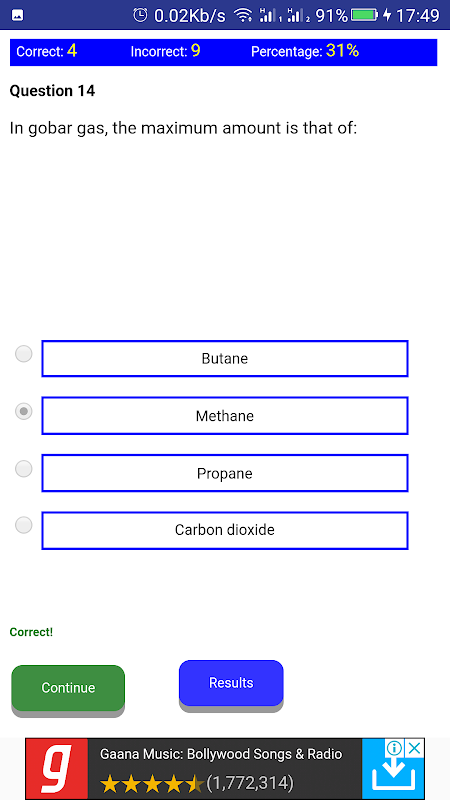450x800 pixels.
Task: Tap the battery icon in status bar
Action: click(364, 15)
